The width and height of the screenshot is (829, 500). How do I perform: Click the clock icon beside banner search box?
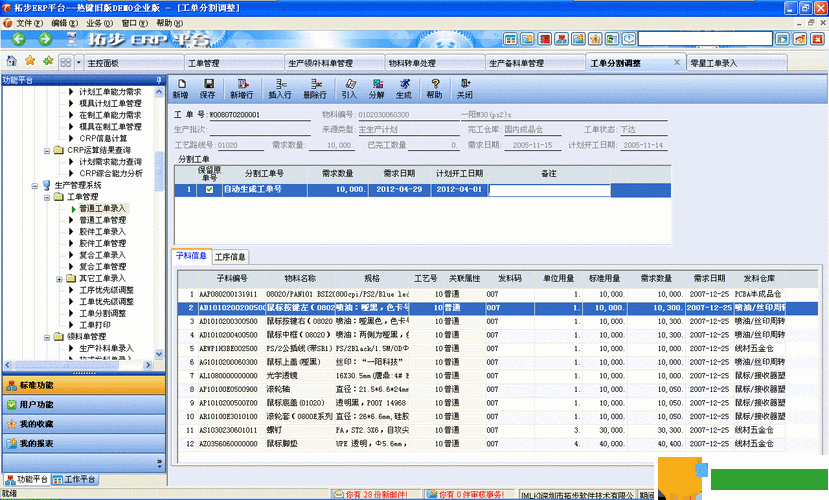coord(629,39)
